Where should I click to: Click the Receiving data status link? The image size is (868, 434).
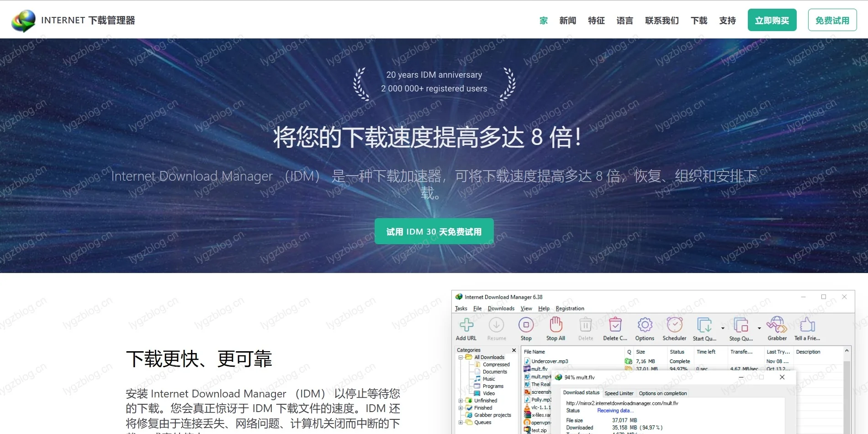tap(614, 410)
